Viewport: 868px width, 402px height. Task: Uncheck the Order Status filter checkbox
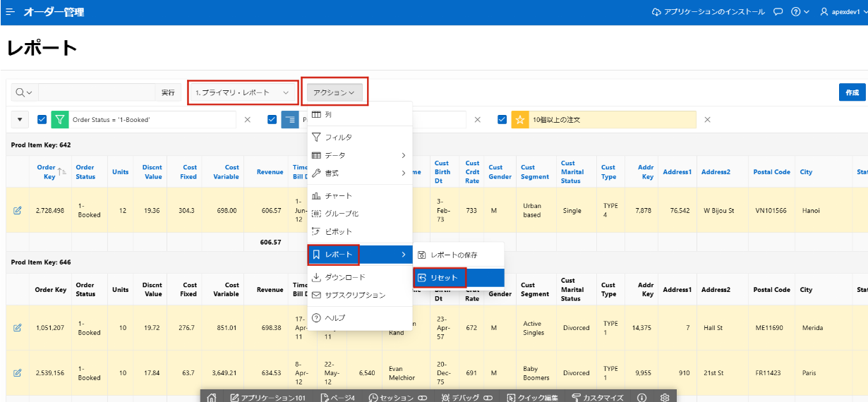(x=42, y=119)
